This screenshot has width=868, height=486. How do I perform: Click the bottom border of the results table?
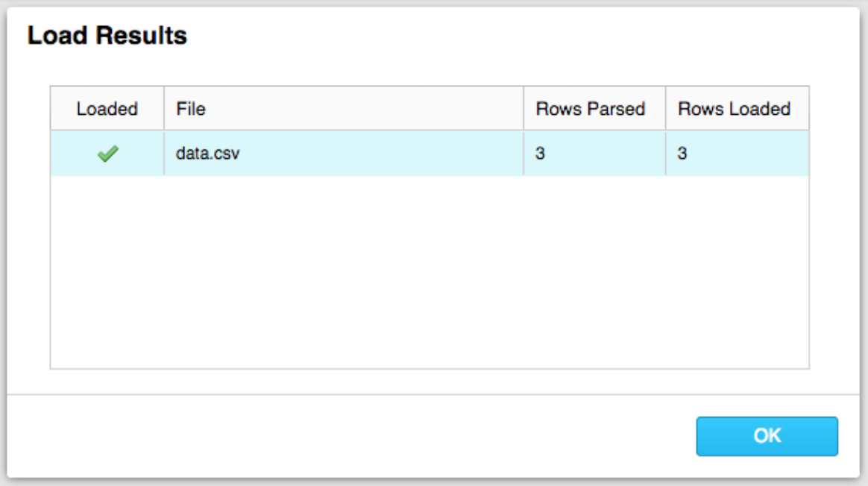[x=430, y=368]
